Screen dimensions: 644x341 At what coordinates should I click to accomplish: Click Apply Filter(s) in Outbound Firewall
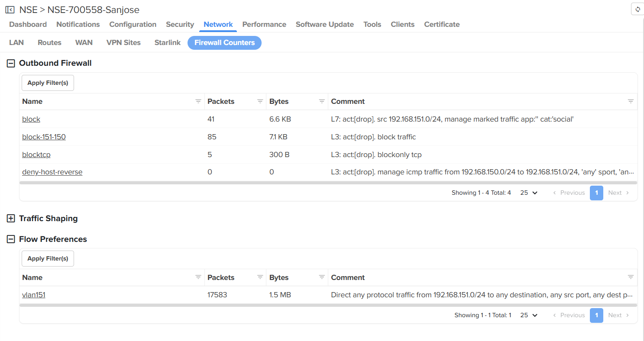click(x=48, y=83)
